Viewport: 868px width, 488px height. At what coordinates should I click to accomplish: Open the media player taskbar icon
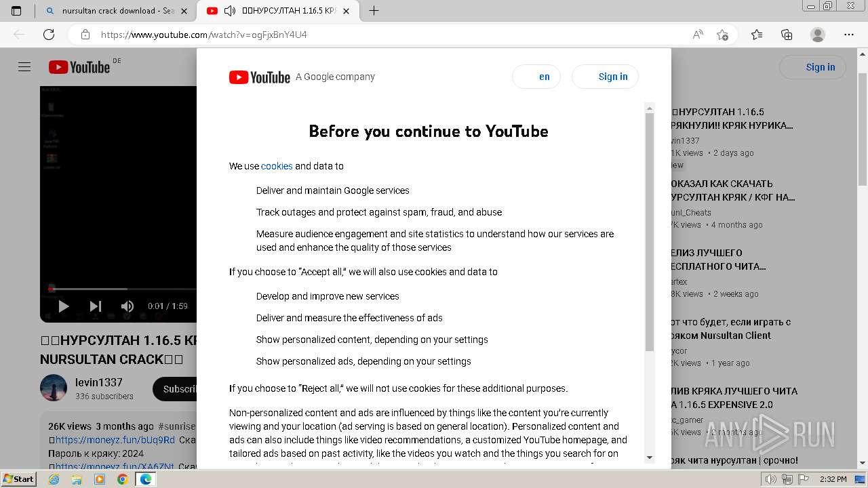[x=100, y=479]
